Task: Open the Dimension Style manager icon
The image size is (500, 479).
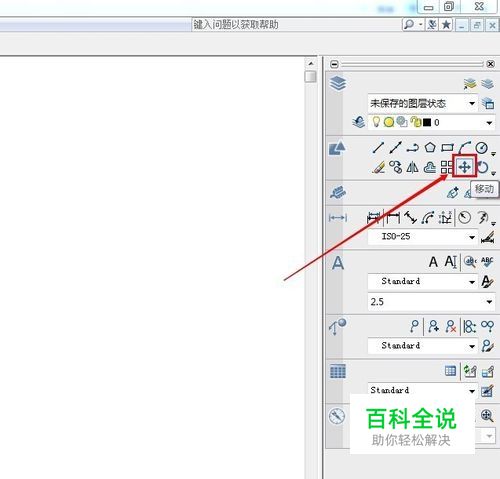Action: point(487,237)
